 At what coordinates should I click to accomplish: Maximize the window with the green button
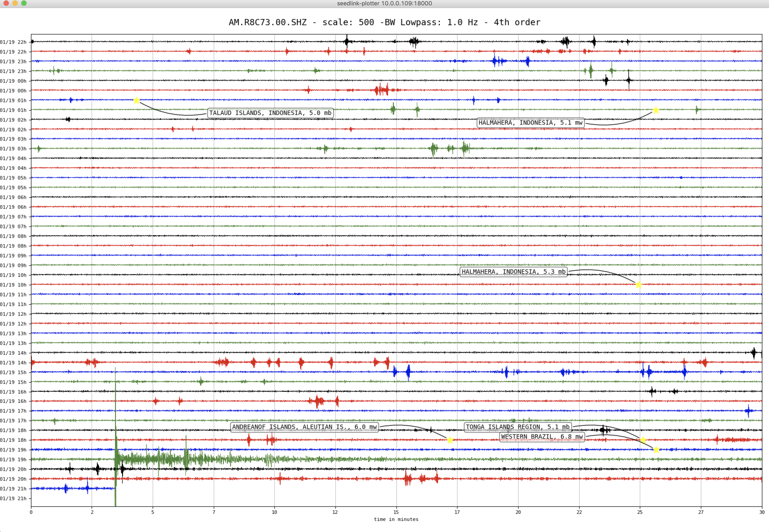pyautogui.click(x=24, y=3)
